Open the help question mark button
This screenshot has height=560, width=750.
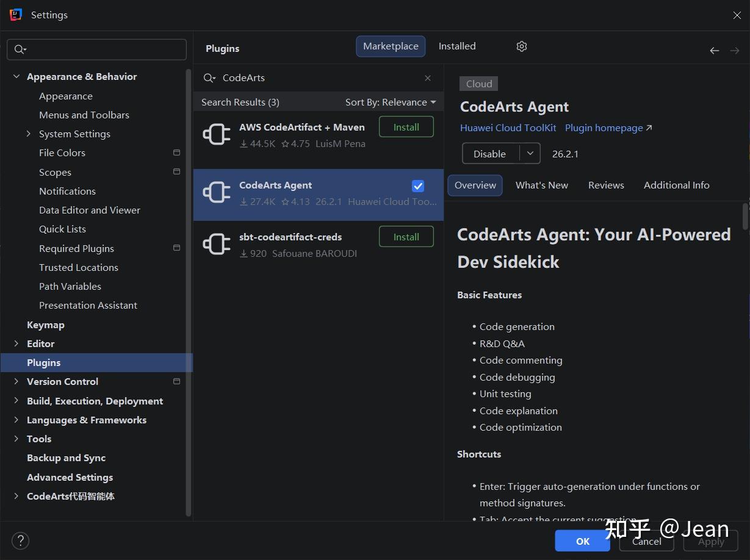[x=20, y=540]
